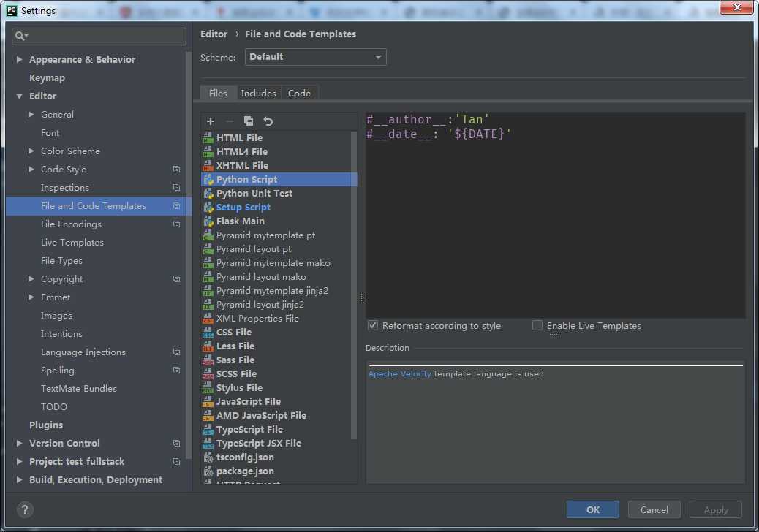Click the XML Properties File icon
The width and height of the screenshot is (759, 532).
click(208, 318)
